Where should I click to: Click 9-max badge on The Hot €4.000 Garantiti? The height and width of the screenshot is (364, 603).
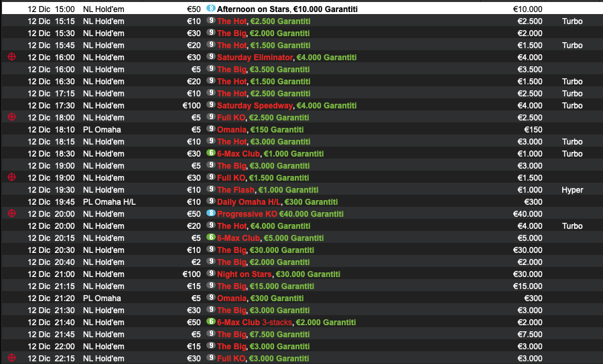tap(211, 225)
